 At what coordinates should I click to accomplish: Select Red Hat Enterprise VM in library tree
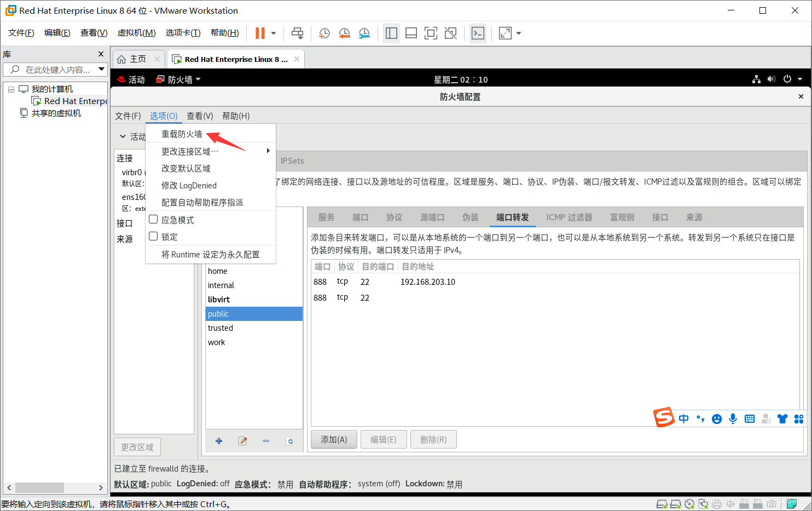pos(70,101)
